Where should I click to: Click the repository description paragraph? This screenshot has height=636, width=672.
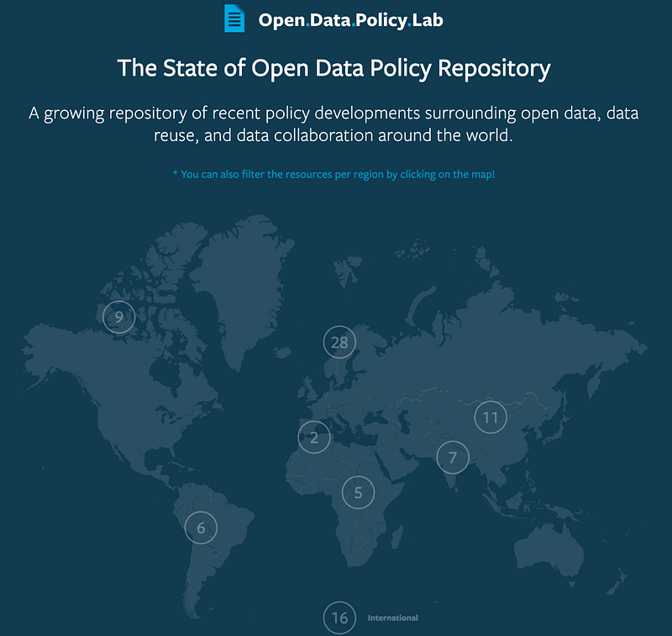[x=333, y=124]
